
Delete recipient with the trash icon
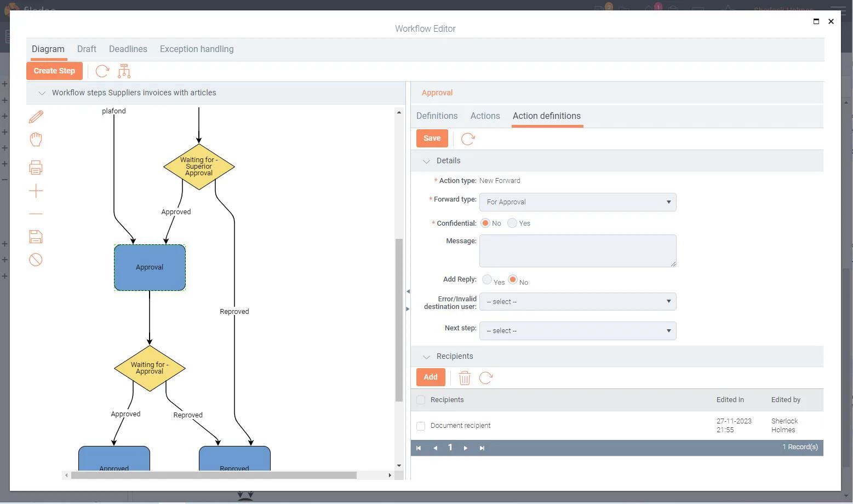tap(465, 377)
